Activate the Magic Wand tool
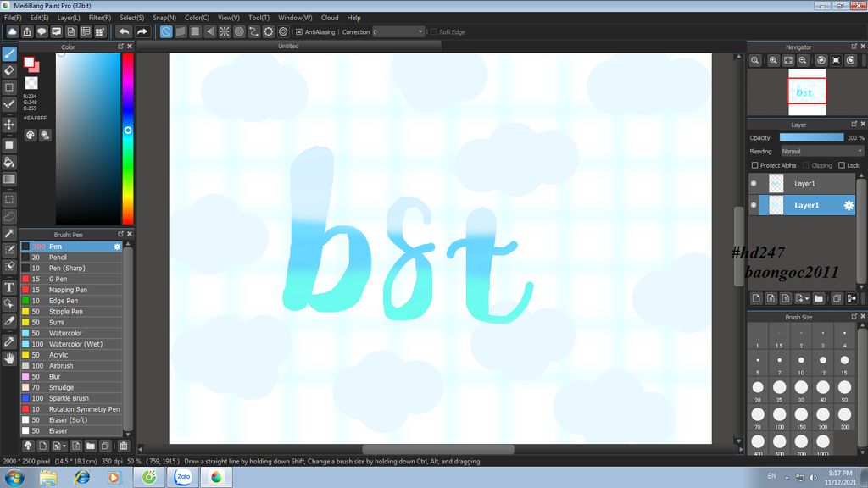The height and width of the screenshot is (488, 868). pyautogui.click(x=9, y=233)
